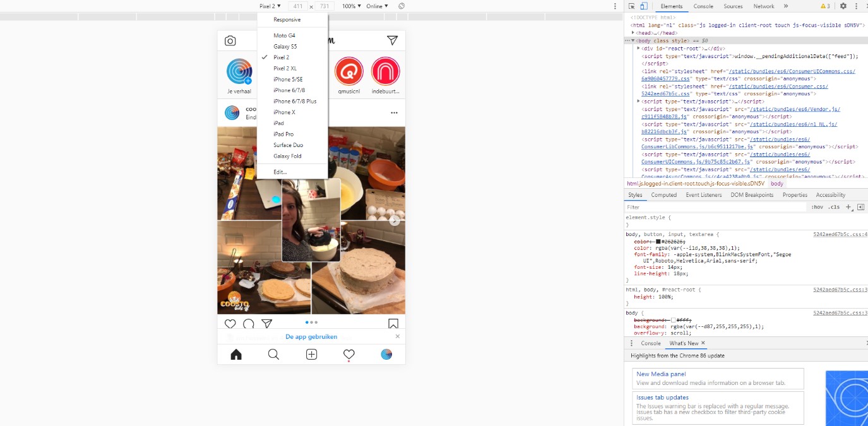
Task: Save post with bookmark icon
Action: tap(393, 324)
